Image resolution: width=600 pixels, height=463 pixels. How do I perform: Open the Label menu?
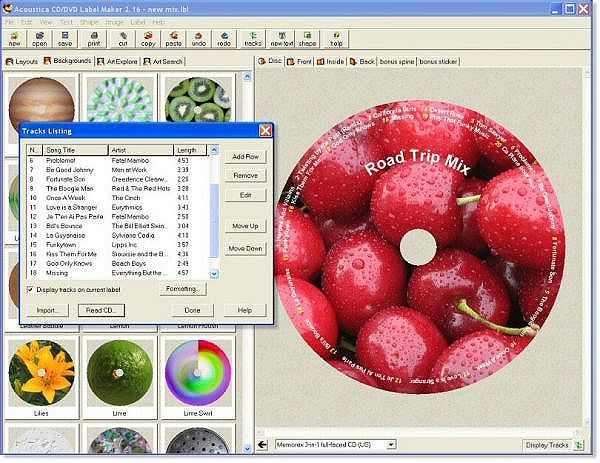[x=138, y=22]
